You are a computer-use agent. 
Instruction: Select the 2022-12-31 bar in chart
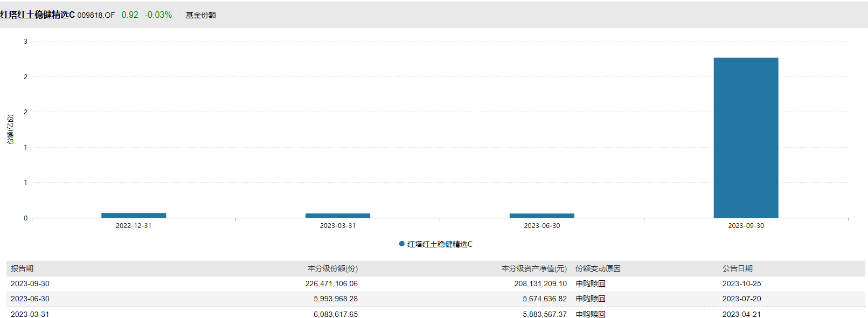click(x=134, y=215)
